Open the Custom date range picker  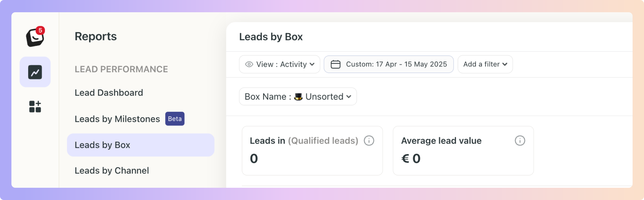tap(389, 64)
